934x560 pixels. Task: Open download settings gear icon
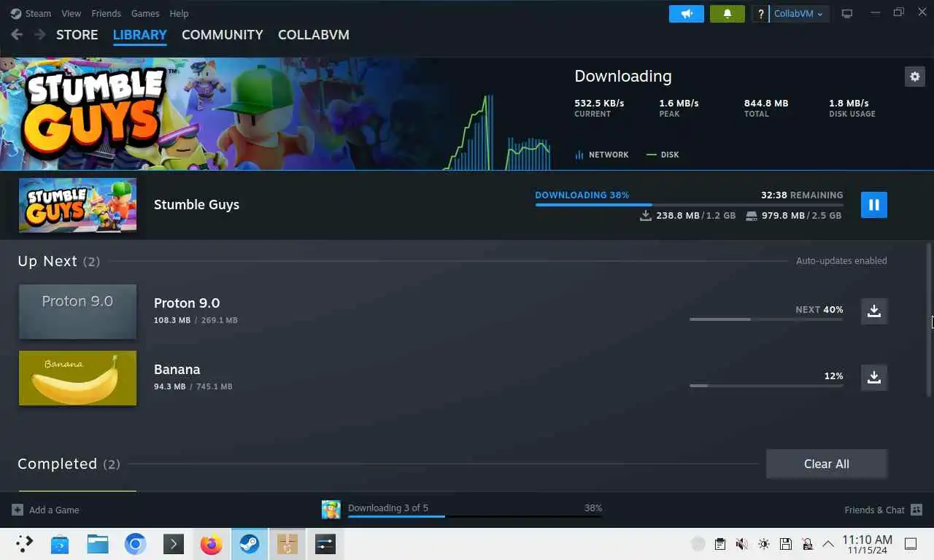point(914,77)
